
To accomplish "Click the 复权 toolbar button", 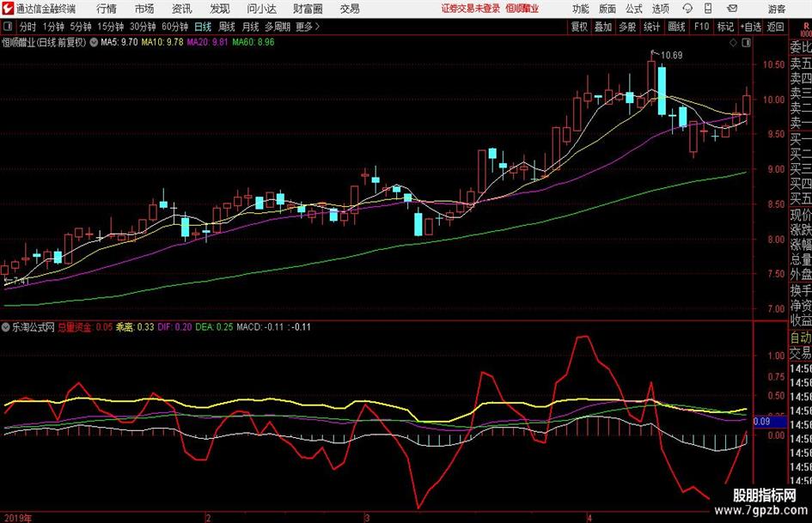I will [x=579, y=27].
